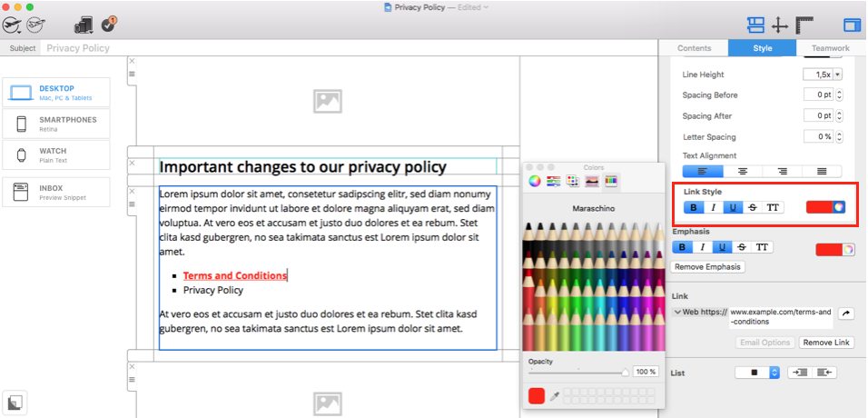Toggle TT caps in Emphasis section
The height and width of the screenshot is (418, 868).
pos(763,247)
